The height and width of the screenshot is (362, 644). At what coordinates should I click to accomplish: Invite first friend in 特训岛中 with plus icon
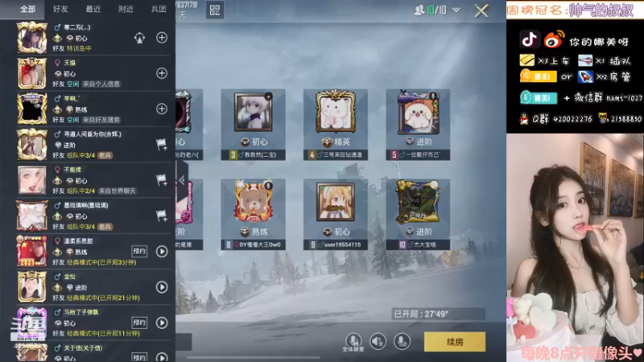162,38
